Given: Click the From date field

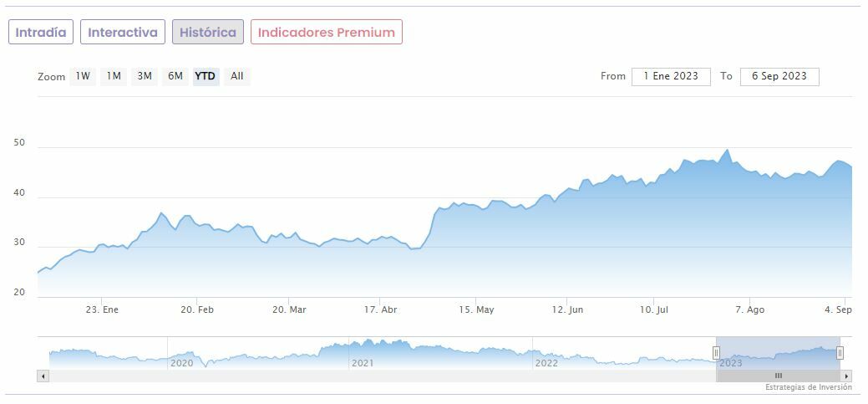Looking at the screenshot, I should tap(671, 76).
